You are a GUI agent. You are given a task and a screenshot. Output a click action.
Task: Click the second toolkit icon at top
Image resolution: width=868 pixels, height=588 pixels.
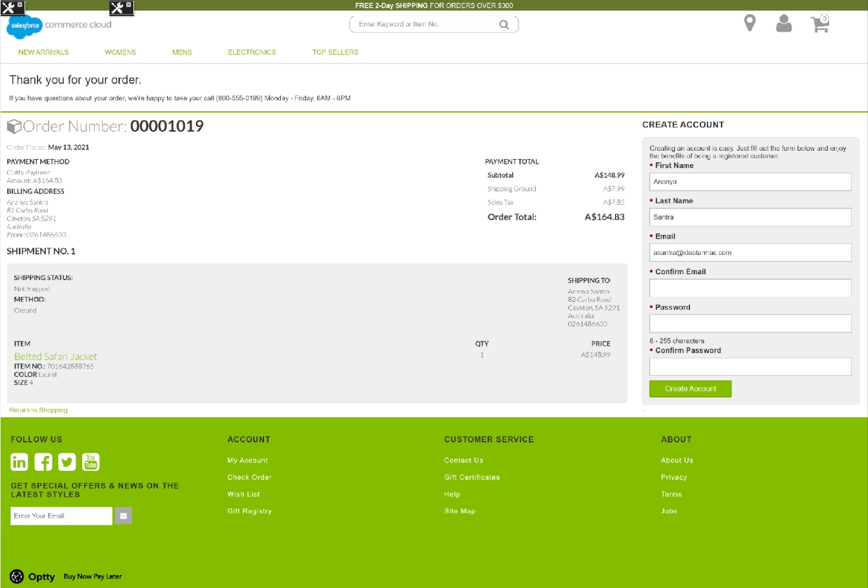pos(121,8)
